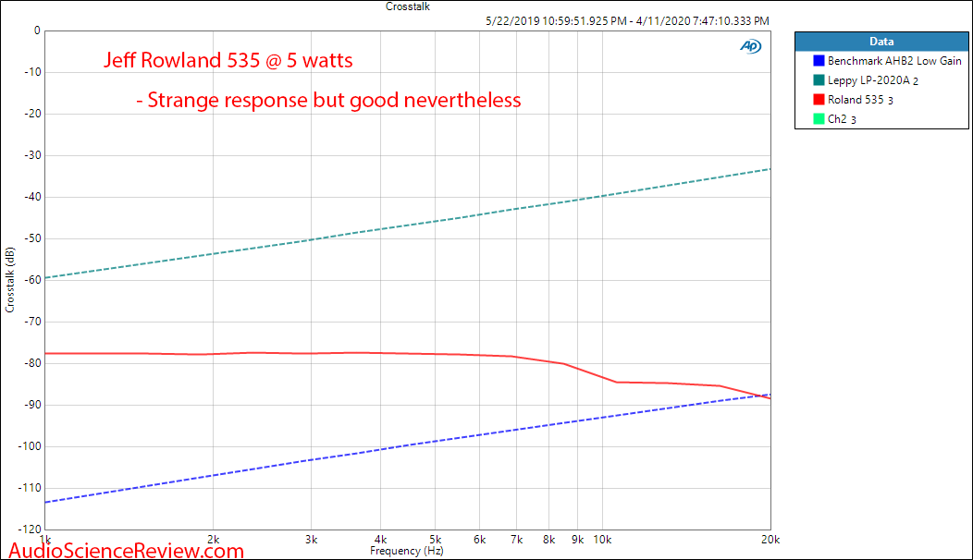Click the 'Crosstalk (dB)' vertical axis label
This screenshot has height=560, width=973.
point(9,280)
